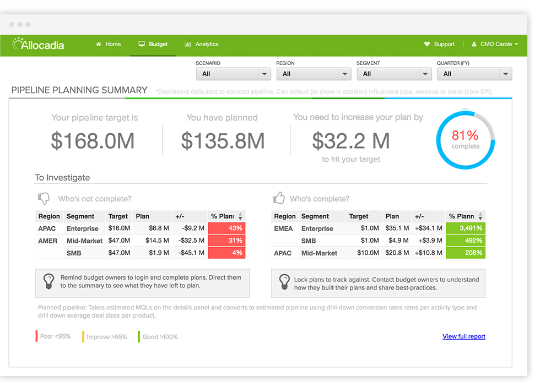
Task: Click the $35.1 M plan cell
Action: [397, 228]
